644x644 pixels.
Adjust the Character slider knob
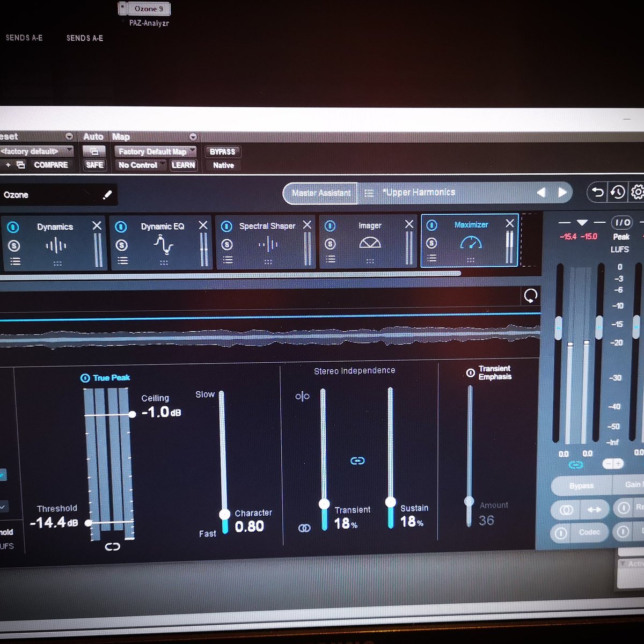click(x=225, y=515)
